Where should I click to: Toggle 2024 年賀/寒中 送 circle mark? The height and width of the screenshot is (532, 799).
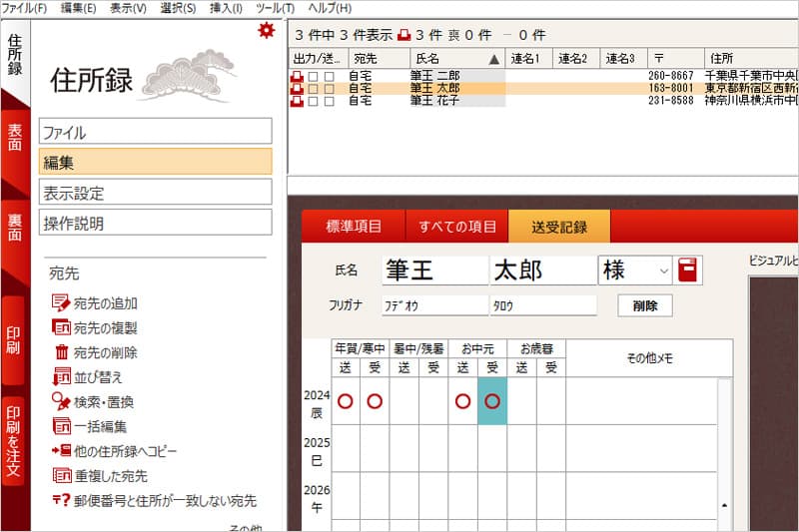pyautogui.click(x=345, y=401)
